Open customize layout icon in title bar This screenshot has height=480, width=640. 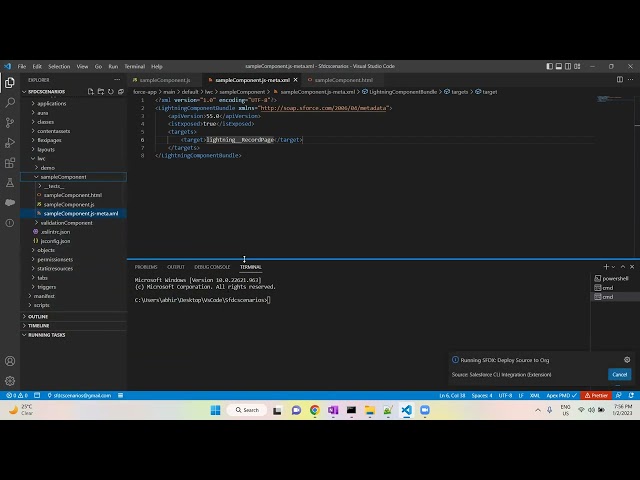(x=577, y=66)
